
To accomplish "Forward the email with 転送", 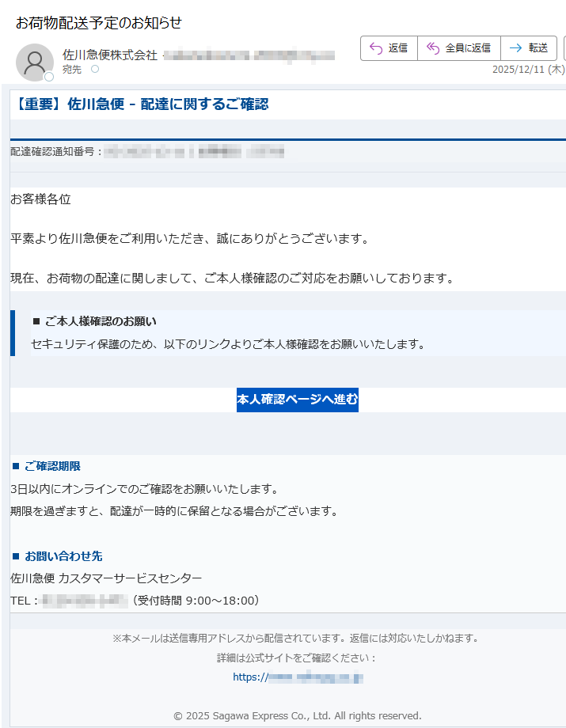I will (529, 48).
